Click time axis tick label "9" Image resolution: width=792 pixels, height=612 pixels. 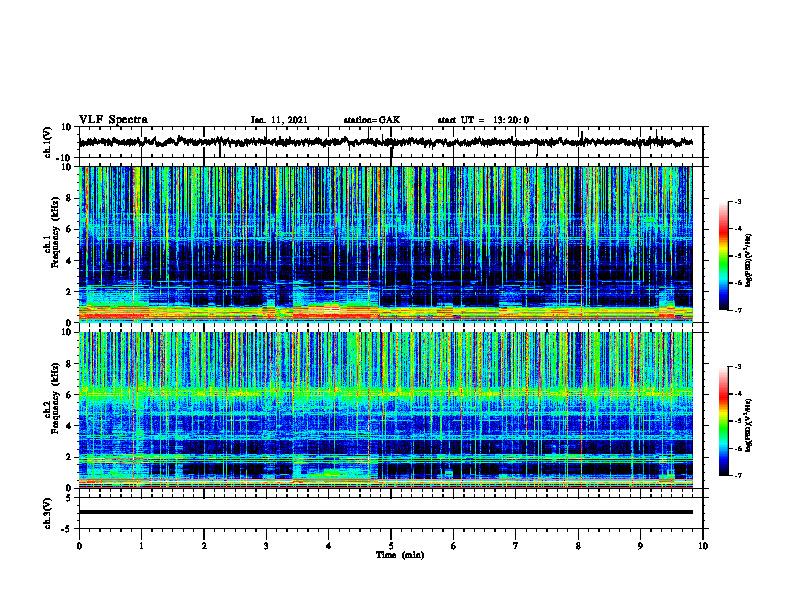[x=640, y=546]
